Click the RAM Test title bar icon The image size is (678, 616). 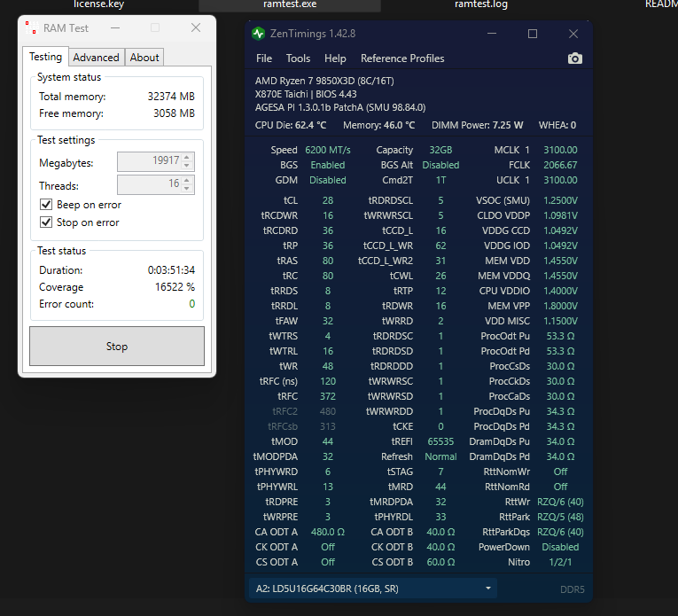click(x=31, y=27)
